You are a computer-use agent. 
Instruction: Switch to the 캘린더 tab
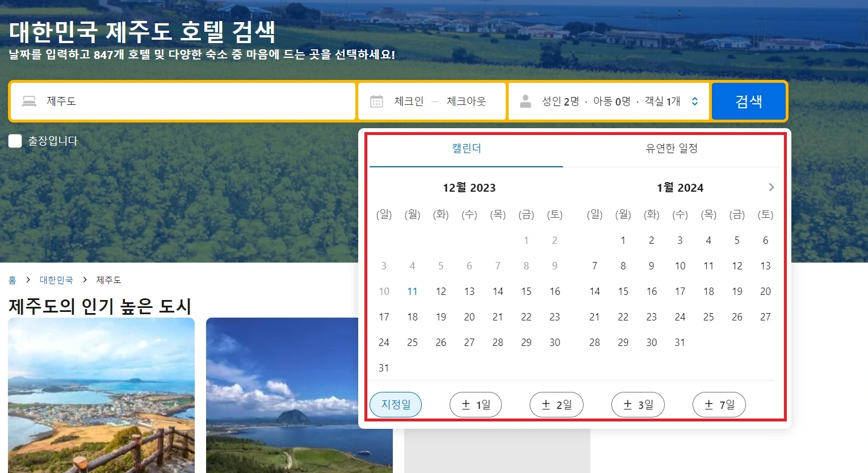click(x=466, y=149)
